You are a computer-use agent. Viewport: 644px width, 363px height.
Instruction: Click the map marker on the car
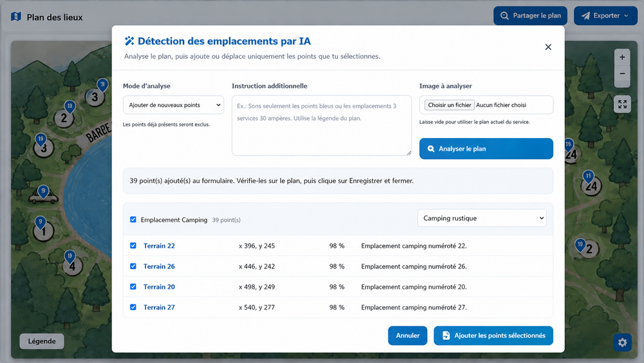click(43, 191)
